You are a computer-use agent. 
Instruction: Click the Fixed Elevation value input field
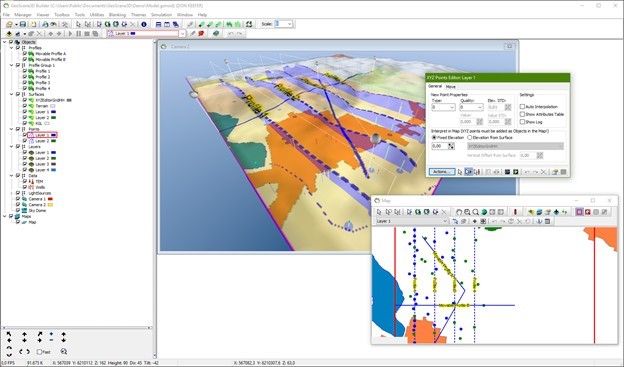pyautogui.click(x=440, y=146)
